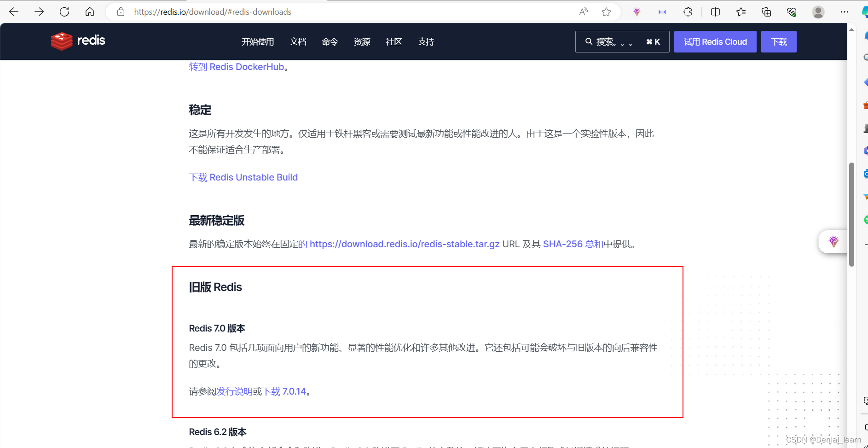
Task: Open the browser home page
Action: click(90, 12)
